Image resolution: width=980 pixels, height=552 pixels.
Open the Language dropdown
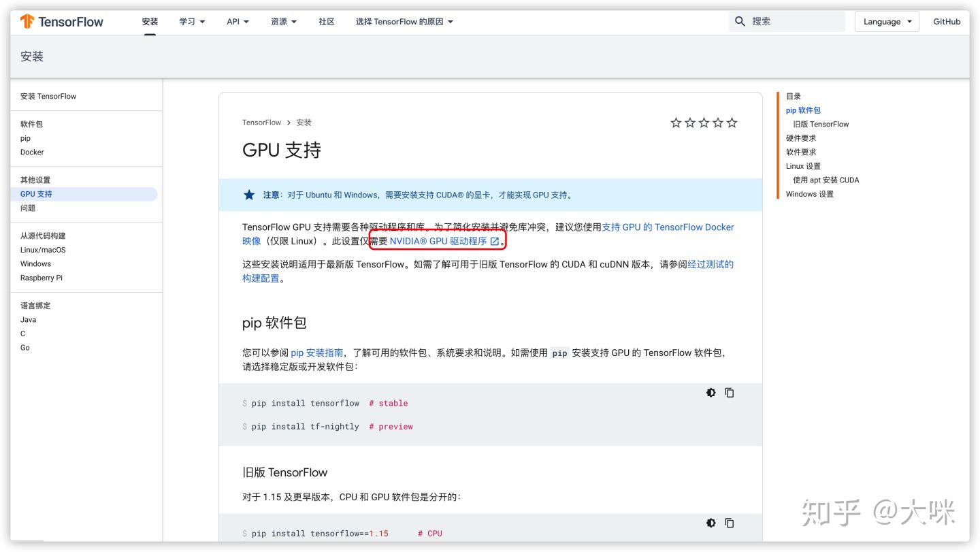[886, 21]
